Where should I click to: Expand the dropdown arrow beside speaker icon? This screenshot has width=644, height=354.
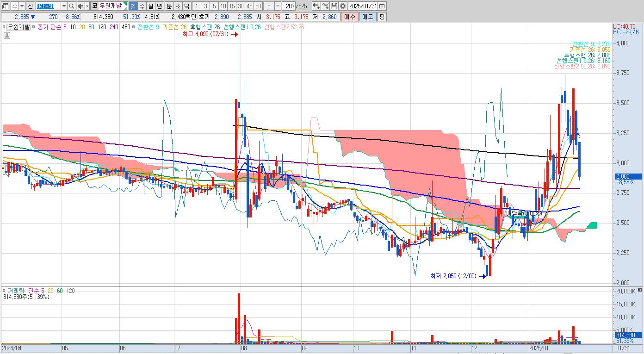coord(87,6)
